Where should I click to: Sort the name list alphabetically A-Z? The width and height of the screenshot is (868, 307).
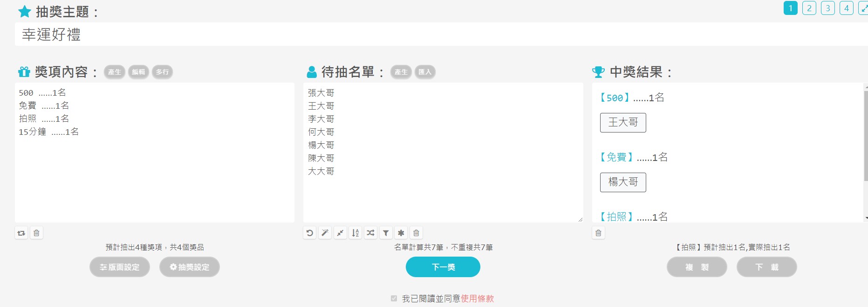point(355,233)
